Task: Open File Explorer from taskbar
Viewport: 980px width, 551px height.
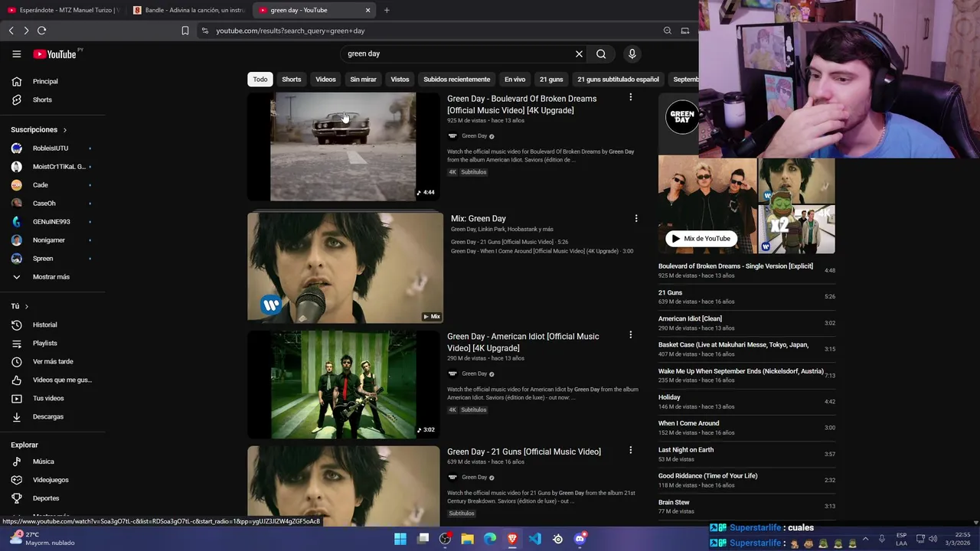Action: coord(467,539)
